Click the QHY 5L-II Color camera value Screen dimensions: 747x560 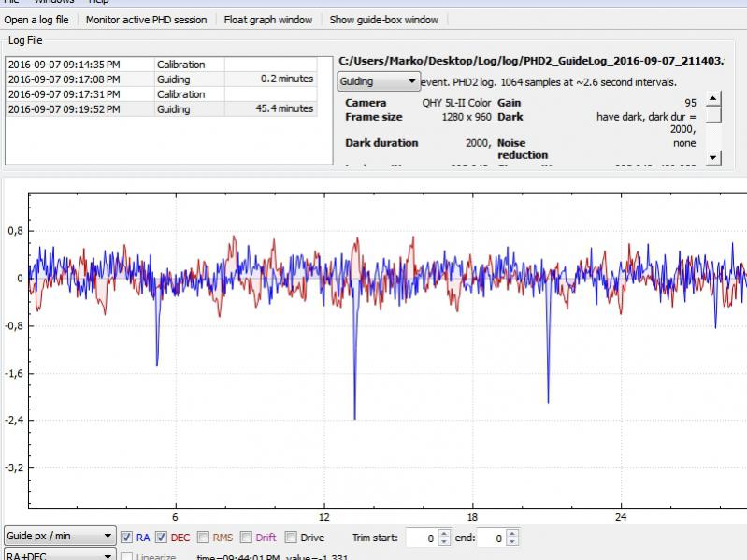tap(456, 103)
